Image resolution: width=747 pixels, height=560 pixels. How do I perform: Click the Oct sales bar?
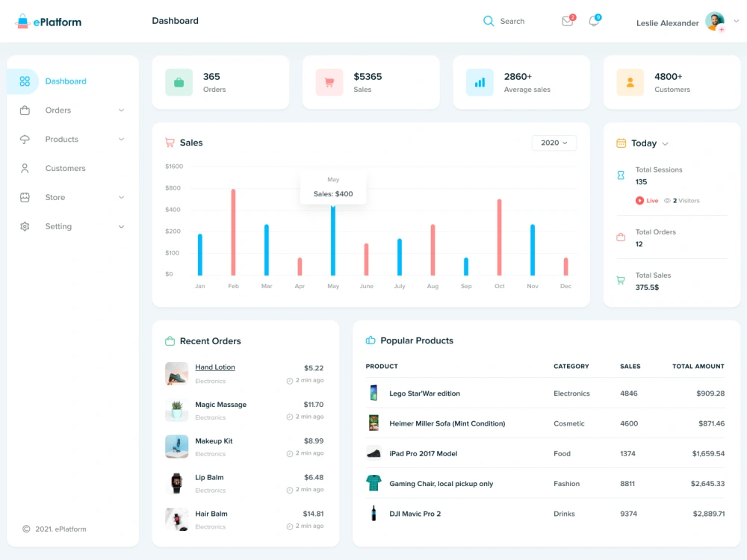tap(499, 237)
